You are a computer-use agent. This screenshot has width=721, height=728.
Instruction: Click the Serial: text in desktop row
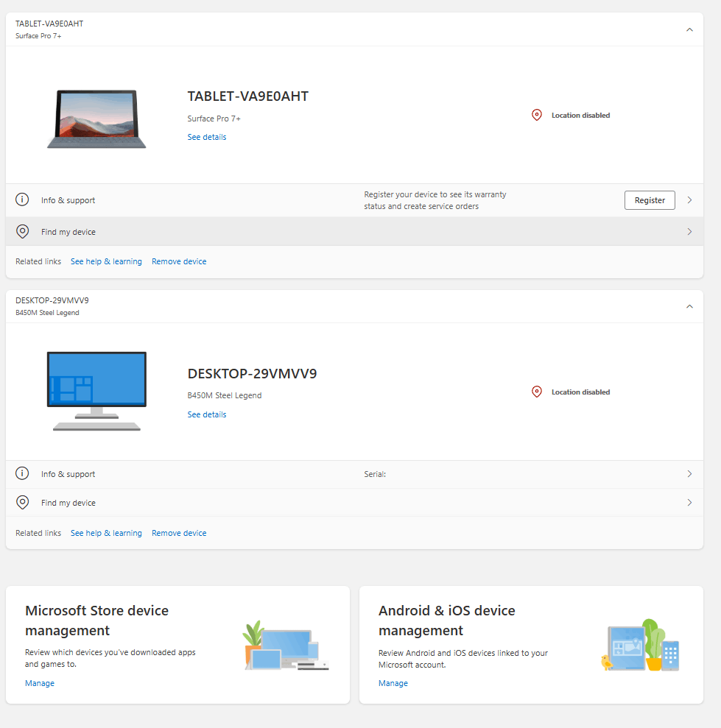pos(375,474)
